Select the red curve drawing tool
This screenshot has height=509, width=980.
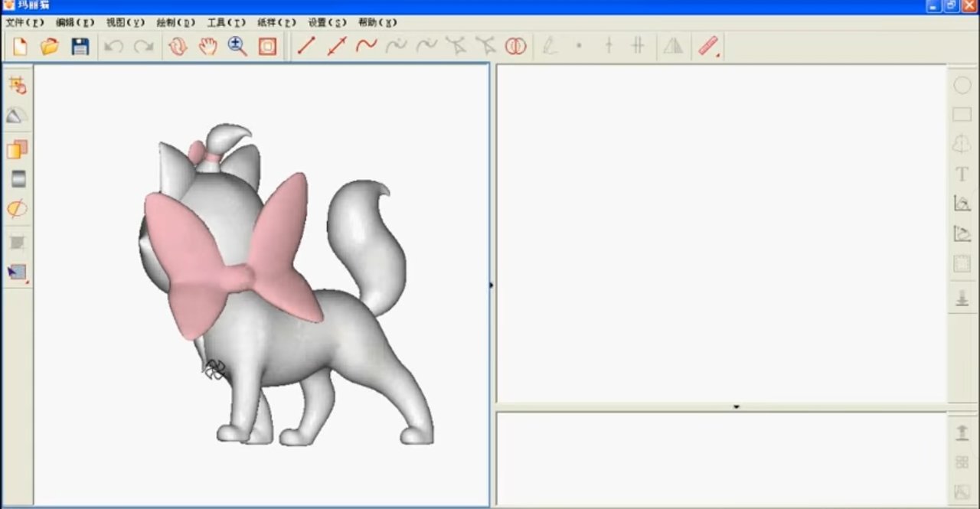(367, 46)
